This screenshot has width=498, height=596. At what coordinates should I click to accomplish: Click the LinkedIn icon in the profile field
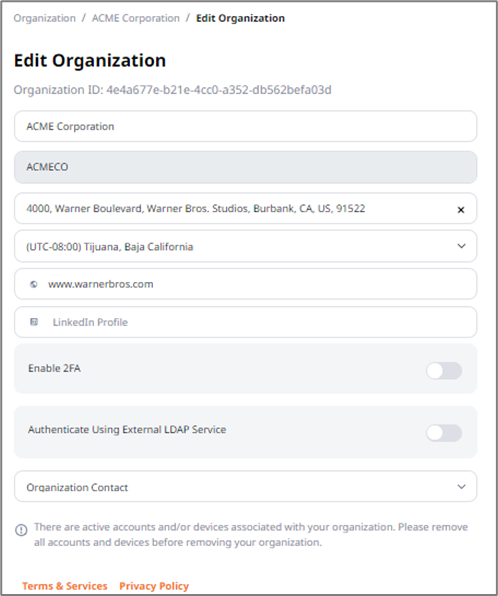[x=34, y=322]
